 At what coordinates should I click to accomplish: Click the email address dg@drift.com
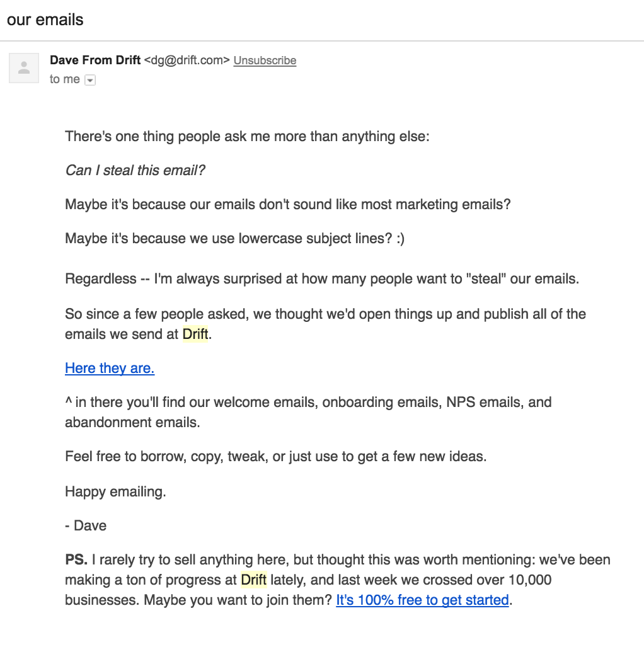[x=187, y=60]
